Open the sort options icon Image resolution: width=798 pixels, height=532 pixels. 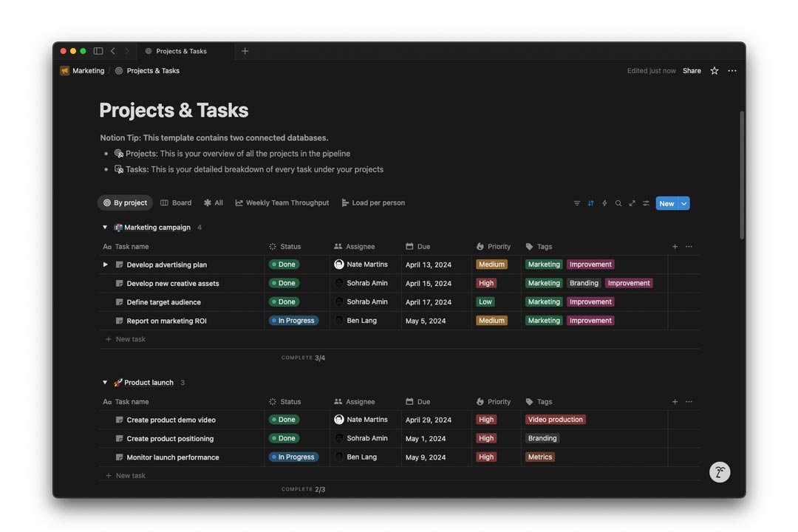click(590, 202)
